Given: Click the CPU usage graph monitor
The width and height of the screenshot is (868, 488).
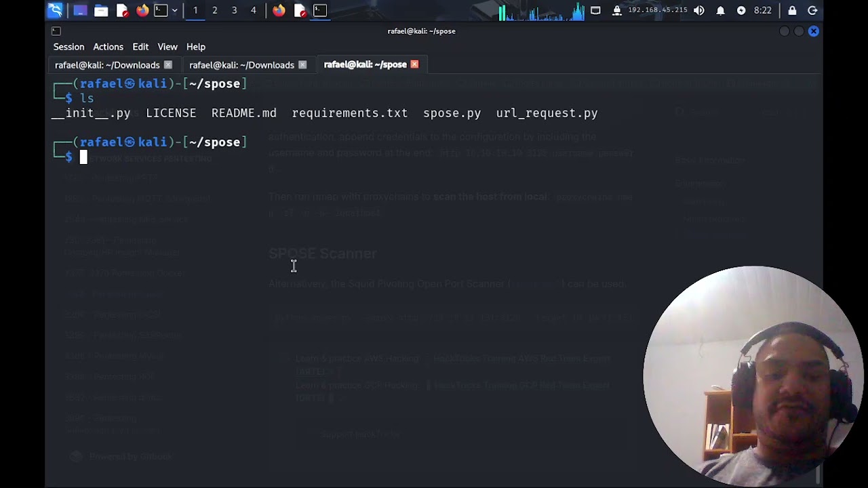Looking at the screenshot, I should tap(542, 11).
